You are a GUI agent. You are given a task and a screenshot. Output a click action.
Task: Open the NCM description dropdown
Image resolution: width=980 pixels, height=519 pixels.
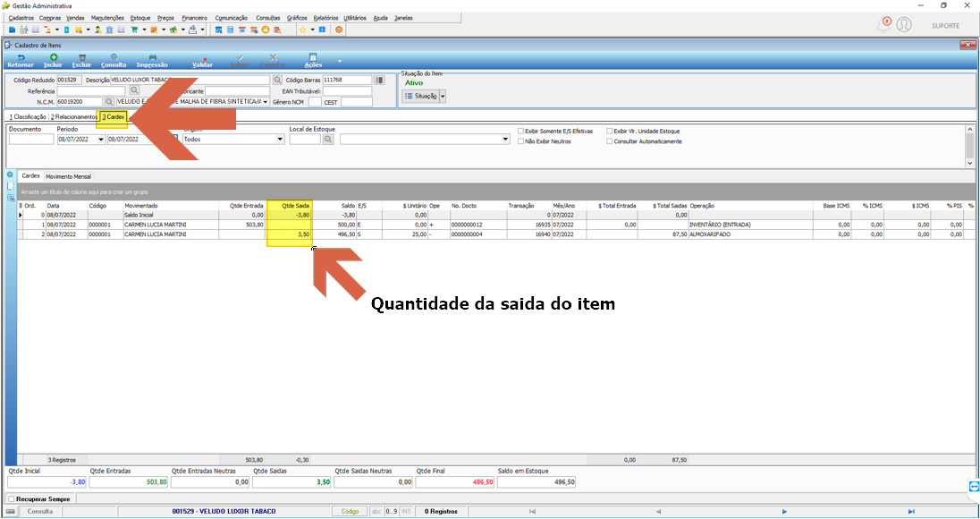266,101
